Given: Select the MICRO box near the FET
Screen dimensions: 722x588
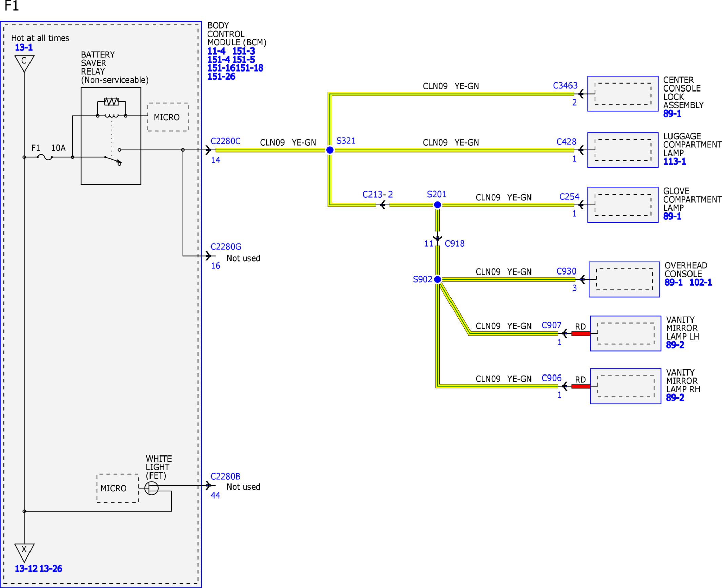Looking at the screenshot, I should tap(118, 488).
